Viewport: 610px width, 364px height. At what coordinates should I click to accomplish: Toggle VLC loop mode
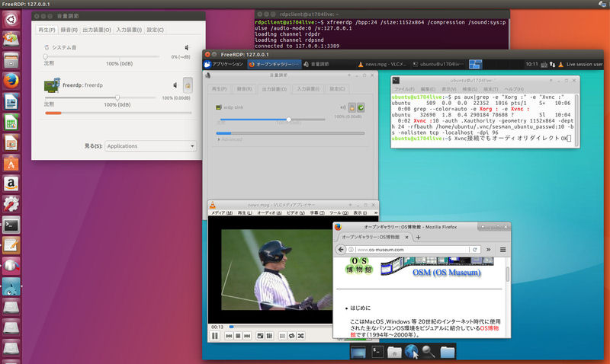coord(292,336)
